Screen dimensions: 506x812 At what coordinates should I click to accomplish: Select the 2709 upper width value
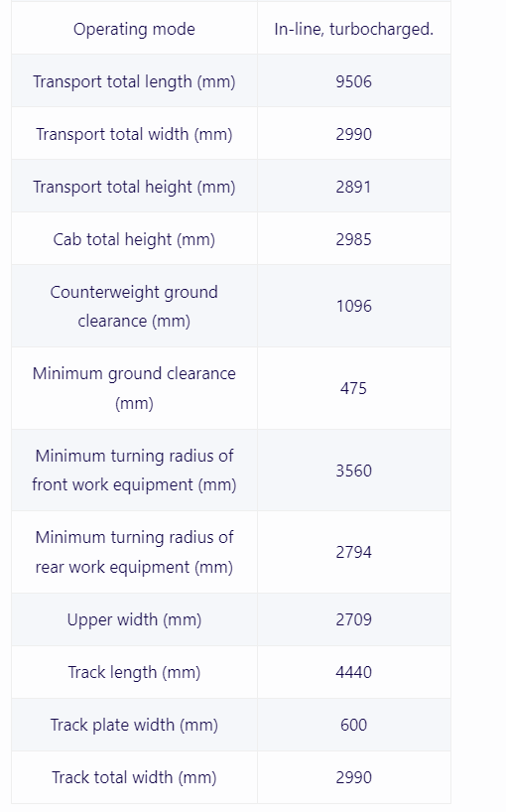click(354, 619)
